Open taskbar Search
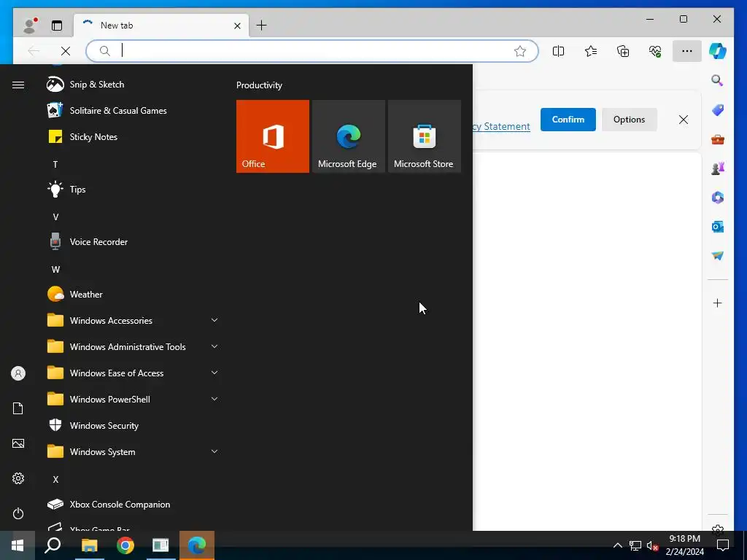The height and width of the screenshot is (560, 747). (53, 545)
